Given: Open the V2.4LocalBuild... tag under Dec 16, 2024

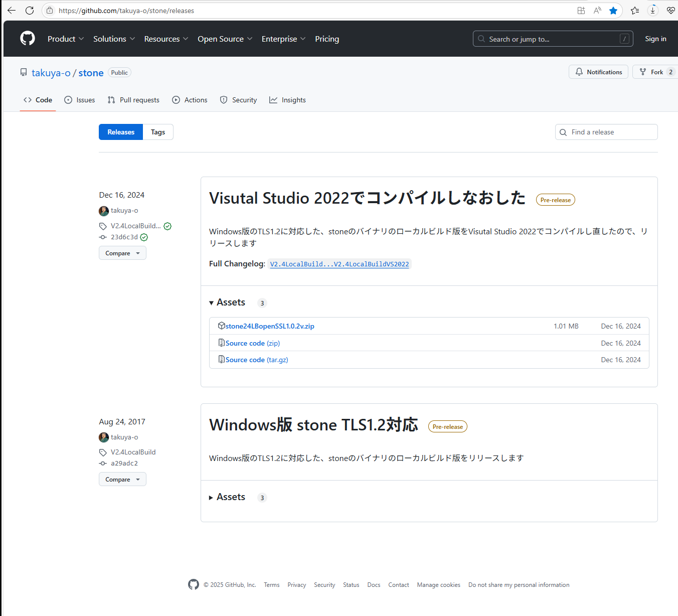Looking at the screenshot, I should click(x=136, y=226).
